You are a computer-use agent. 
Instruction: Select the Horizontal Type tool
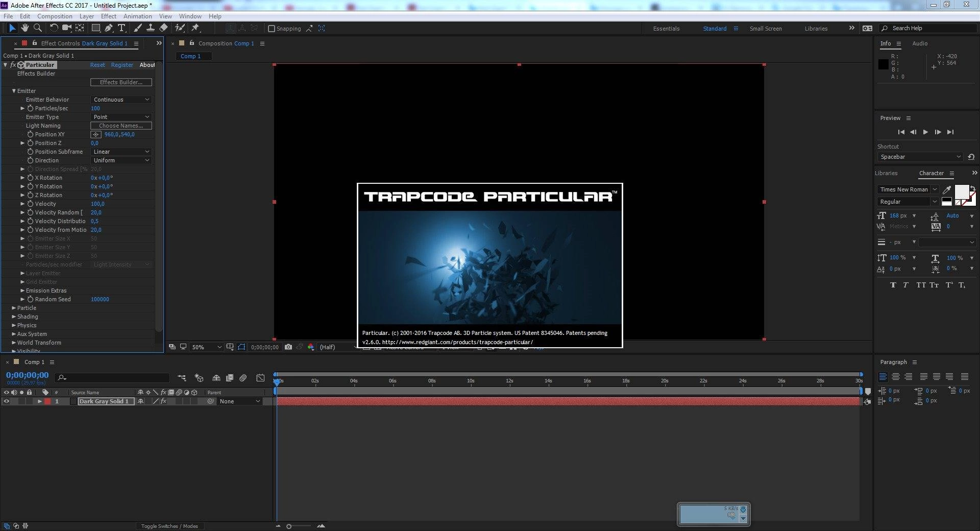click(x=121, y=28)
